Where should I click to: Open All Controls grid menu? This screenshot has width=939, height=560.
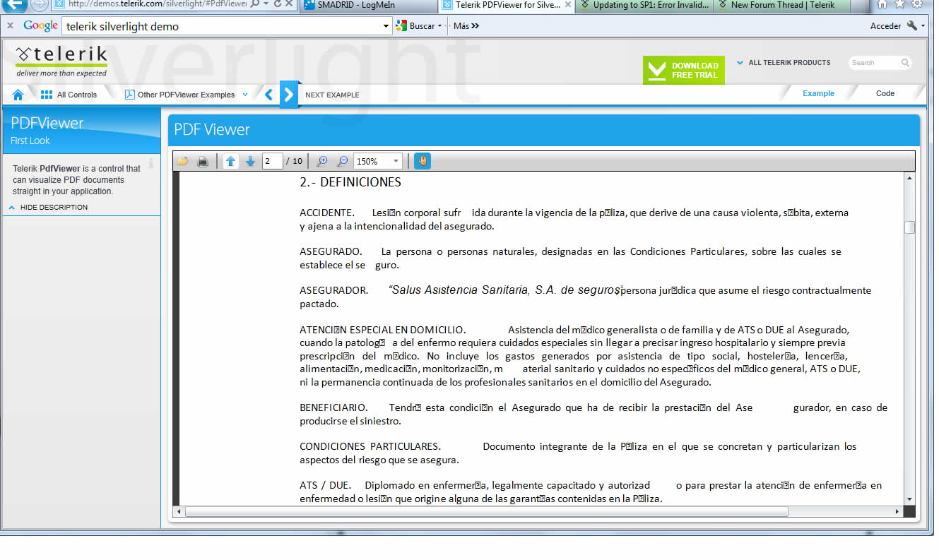click(69, 95)
